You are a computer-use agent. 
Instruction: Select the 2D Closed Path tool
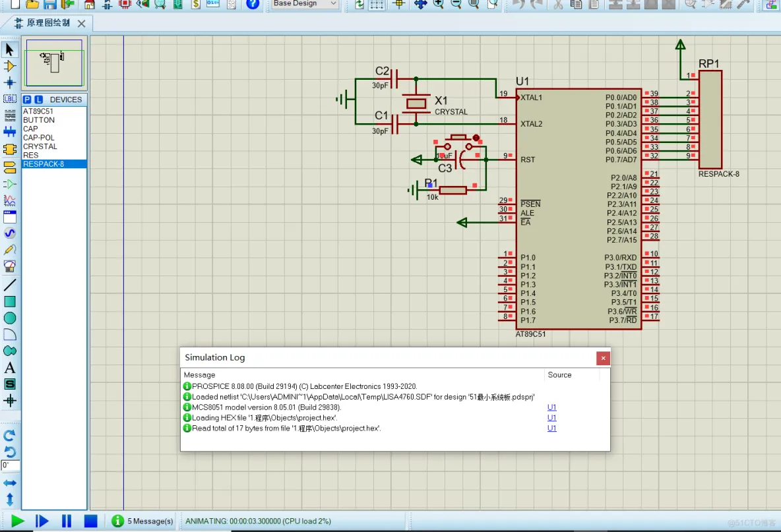[9, 351]
